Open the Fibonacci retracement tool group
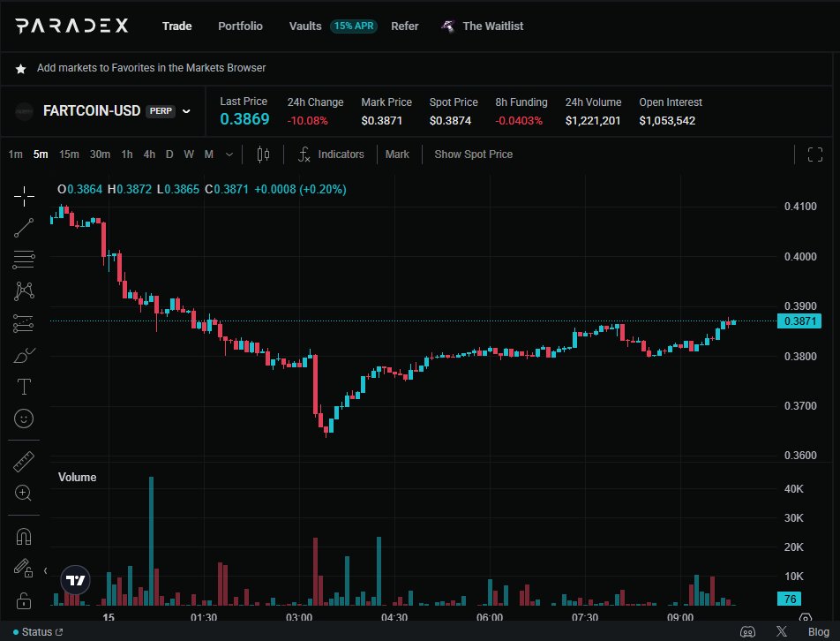This screenshot has width=840, height=641. tap(24, 260)
